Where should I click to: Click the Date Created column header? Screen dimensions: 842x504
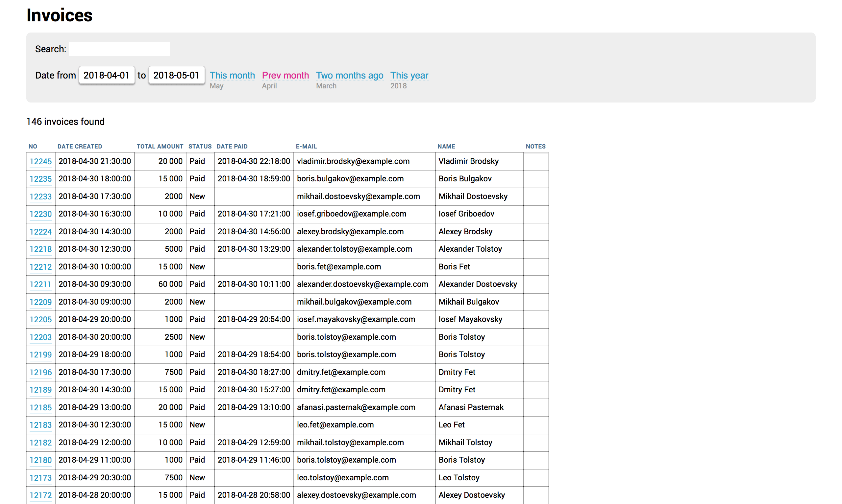(x=80, y=147)
